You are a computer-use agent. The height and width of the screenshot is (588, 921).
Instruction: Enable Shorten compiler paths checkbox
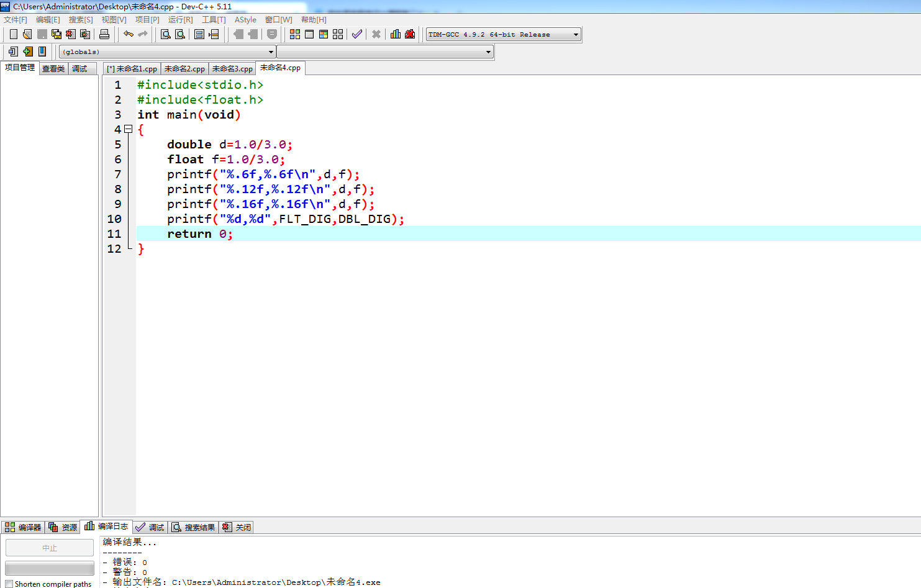[x=9, y=584]
